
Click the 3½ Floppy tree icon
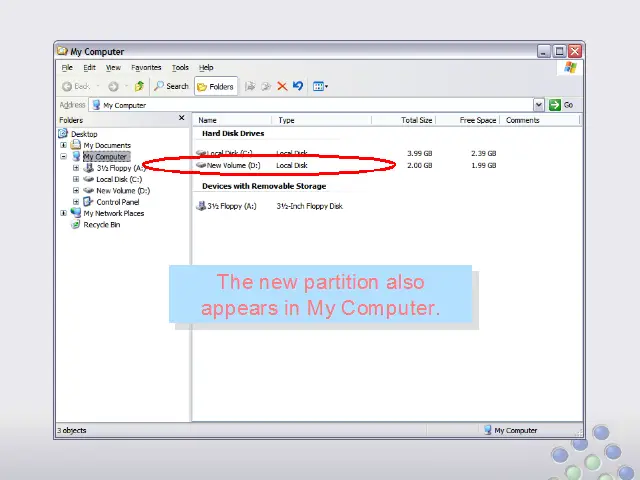89,168
